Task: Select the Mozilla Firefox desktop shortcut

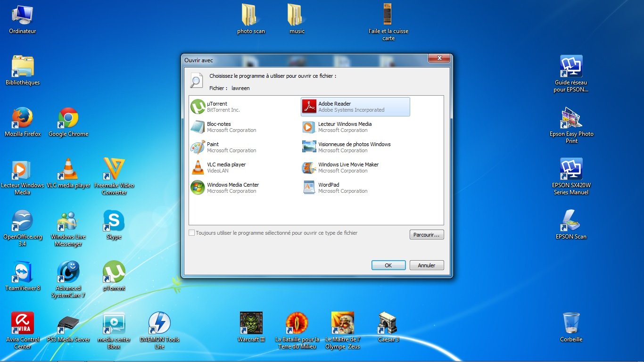Action: [x=23, y=122]
